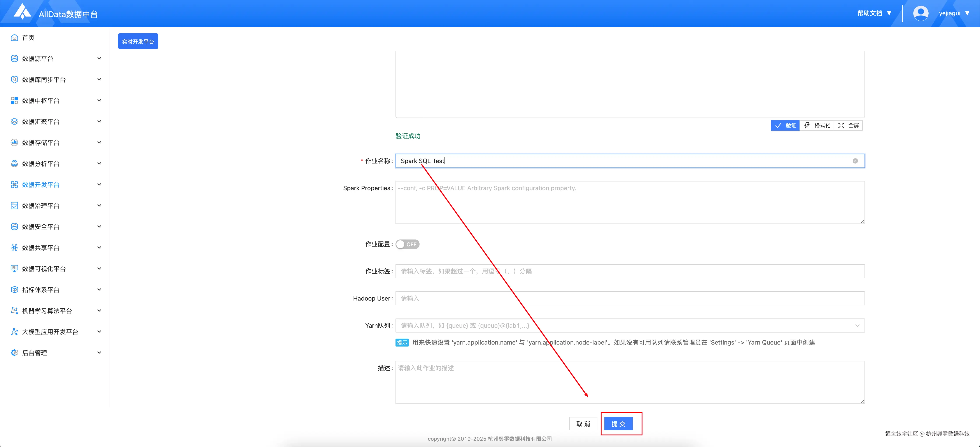The image size is (980, 447).
Task: Click the home (首页) sidebar icon
Action: pyautogui.click(x=14, y=37)
